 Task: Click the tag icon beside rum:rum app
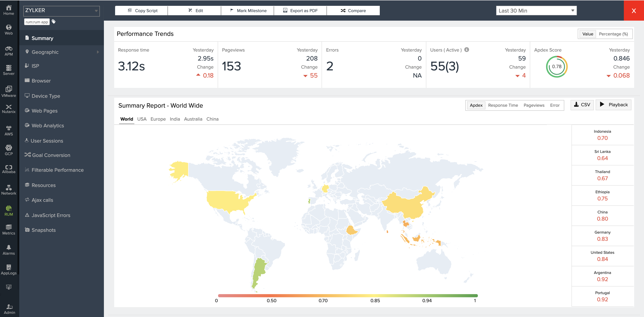coord(54,22)
